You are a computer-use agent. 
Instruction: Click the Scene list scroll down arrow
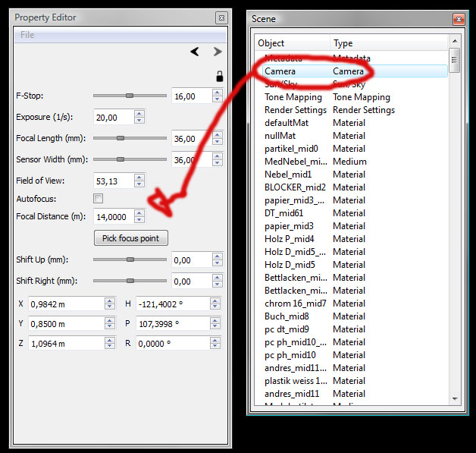click(x=455, y=398)
